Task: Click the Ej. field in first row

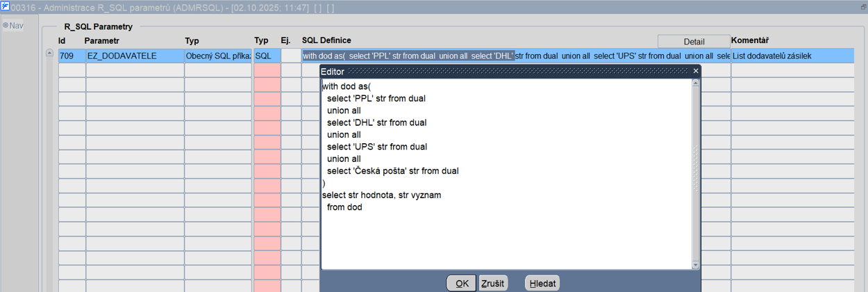Action: [290, 56]
